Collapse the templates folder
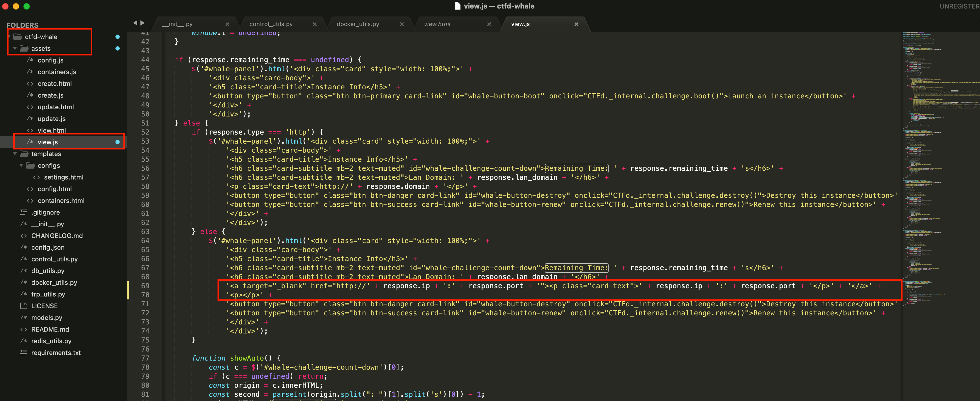This screenshot has width=980, height=401. [x=15, y=154]
